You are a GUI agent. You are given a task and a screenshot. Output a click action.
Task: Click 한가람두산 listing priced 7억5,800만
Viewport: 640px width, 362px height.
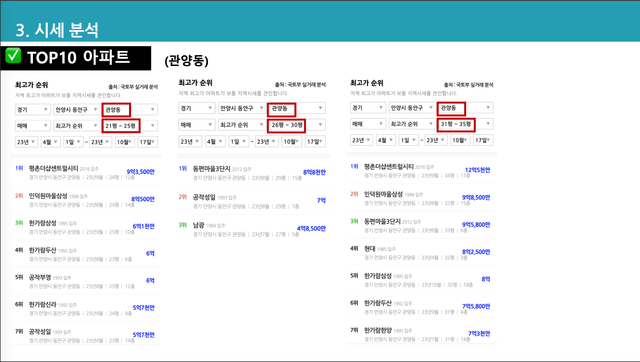(422, 307)
